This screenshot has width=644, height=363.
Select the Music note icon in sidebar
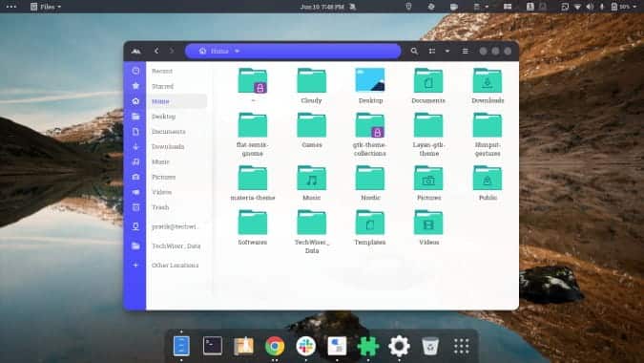135,161
